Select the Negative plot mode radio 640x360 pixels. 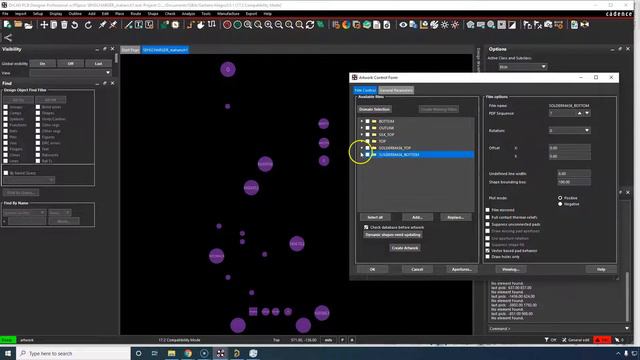560,204
